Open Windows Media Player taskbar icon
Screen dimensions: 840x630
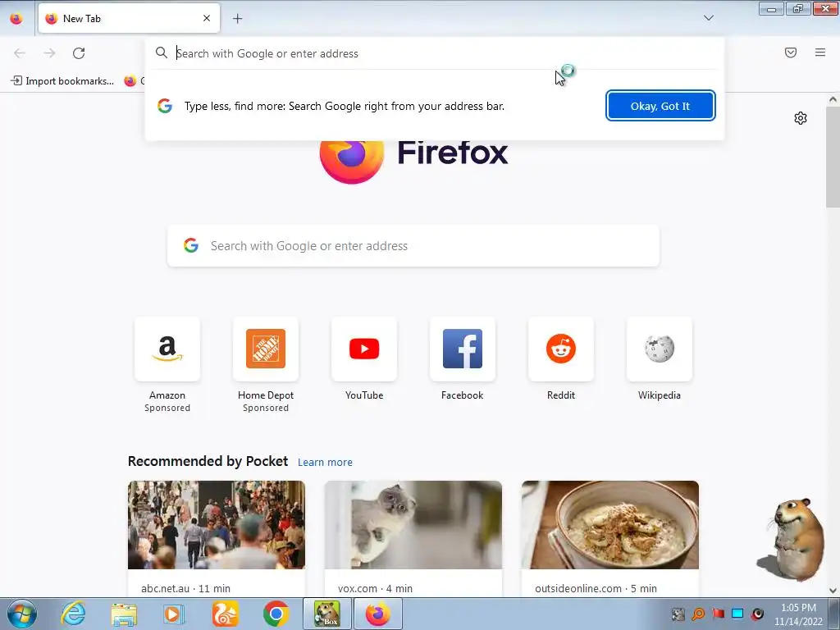click(174, 614)
